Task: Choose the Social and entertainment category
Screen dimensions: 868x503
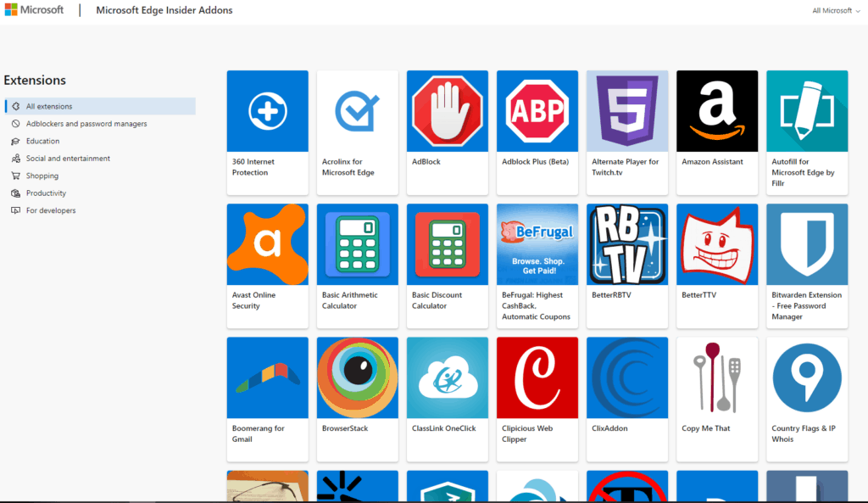Action: (68, 159)
